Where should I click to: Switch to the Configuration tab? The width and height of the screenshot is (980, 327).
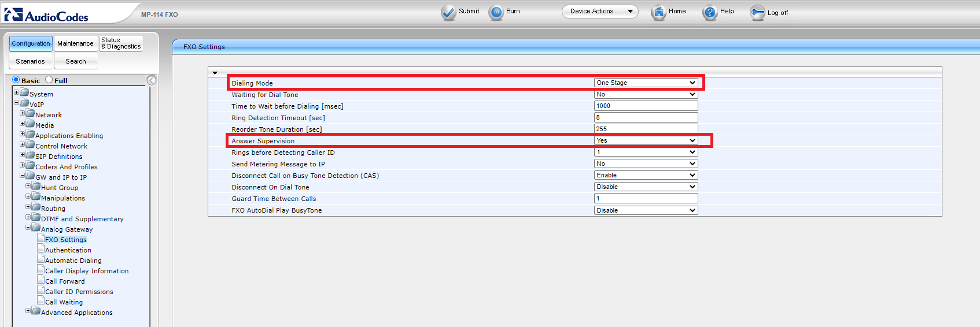tap(31, 43)
